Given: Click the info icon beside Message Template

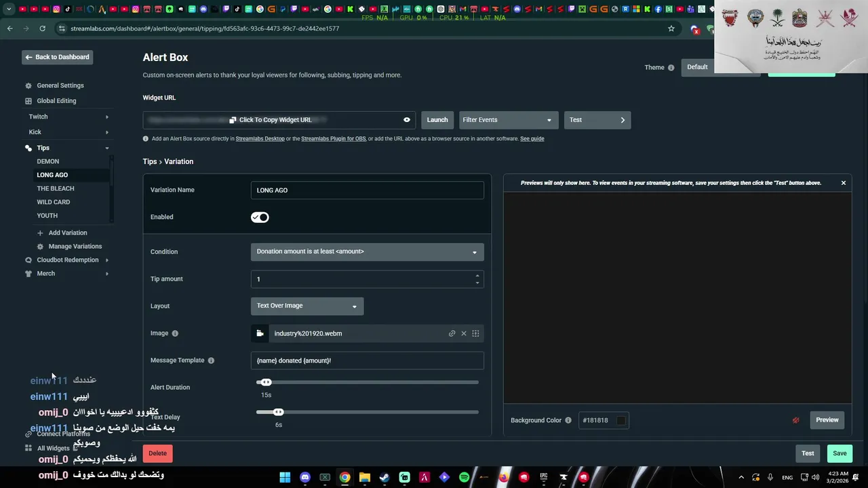Looking at the screenshot, I should (x=211, y=361).
